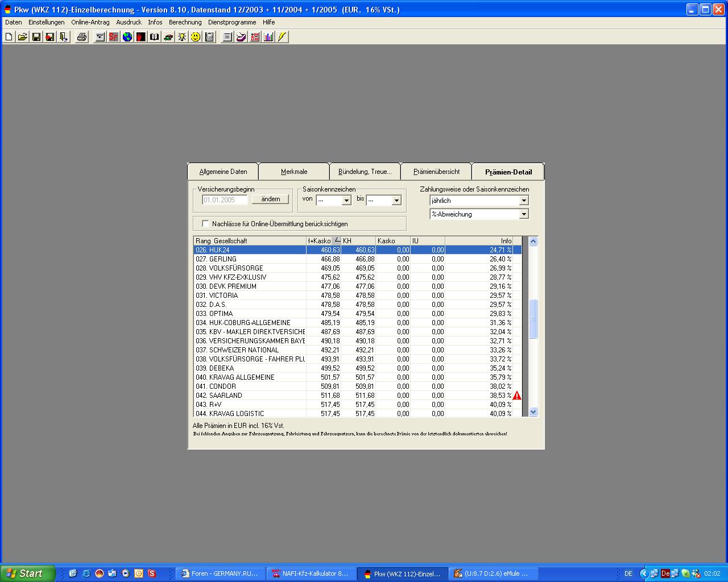Click the bar chart toolbar icon
The image size is (728, 582).
268,37
